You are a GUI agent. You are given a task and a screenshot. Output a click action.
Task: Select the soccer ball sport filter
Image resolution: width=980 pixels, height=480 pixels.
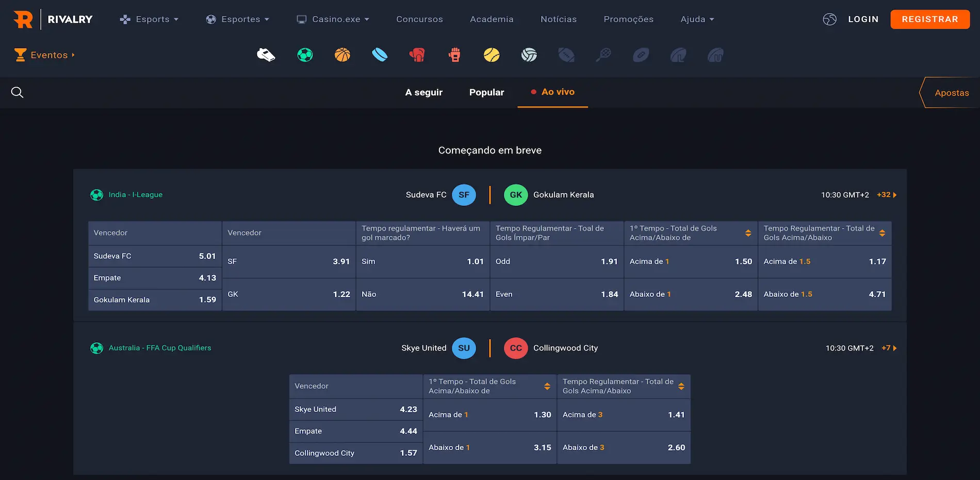click(305, 55)
